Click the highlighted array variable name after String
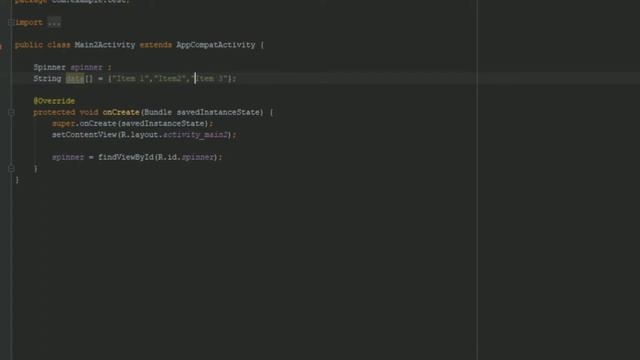 75,78
